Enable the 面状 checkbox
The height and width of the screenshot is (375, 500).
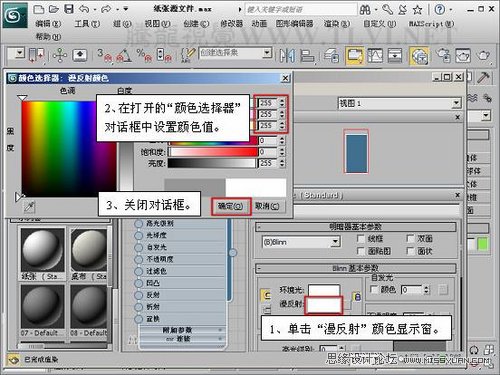click(x=410, y=251)
